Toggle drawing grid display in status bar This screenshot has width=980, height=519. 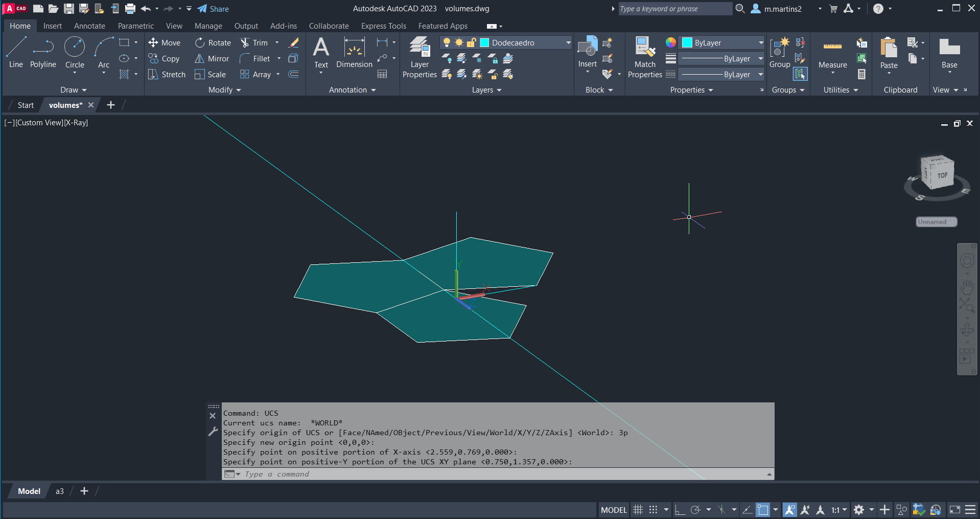coord(638,510)
